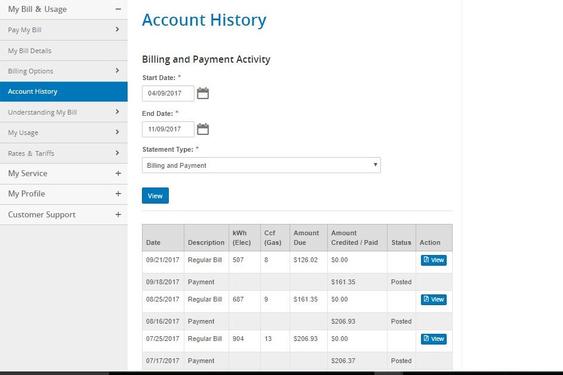Click the My Profile heading
563x375 pixels.
click(27, 194)
